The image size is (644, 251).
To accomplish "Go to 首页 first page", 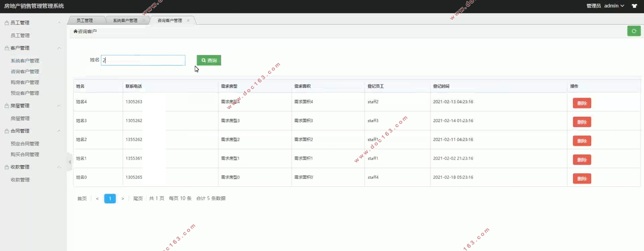I will 82,198.
